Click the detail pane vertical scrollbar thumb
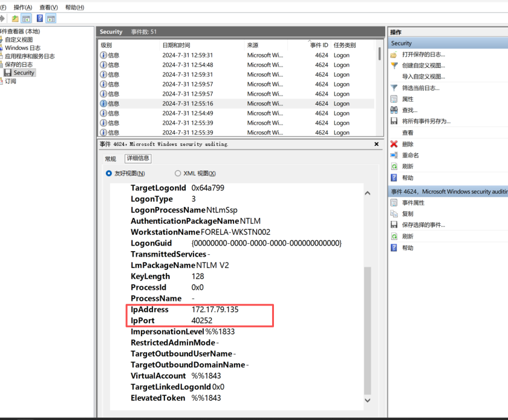This screenshot has width=508, height=420. click(367, 327)
